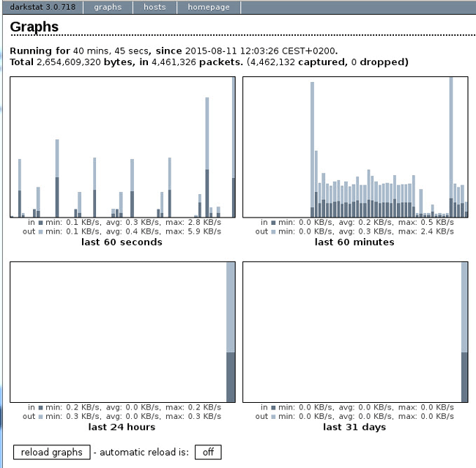Switch to the graphs tab
This screenshot has width=476, height=468.
tap(108, 7)
